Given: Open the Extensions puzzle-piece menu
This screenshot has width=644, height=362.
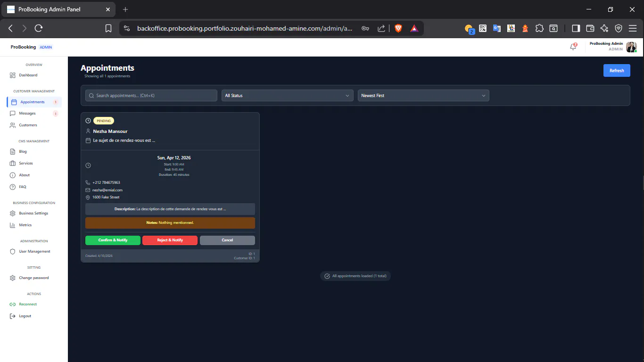Looking at the screenshot, I should click(539, 28).
